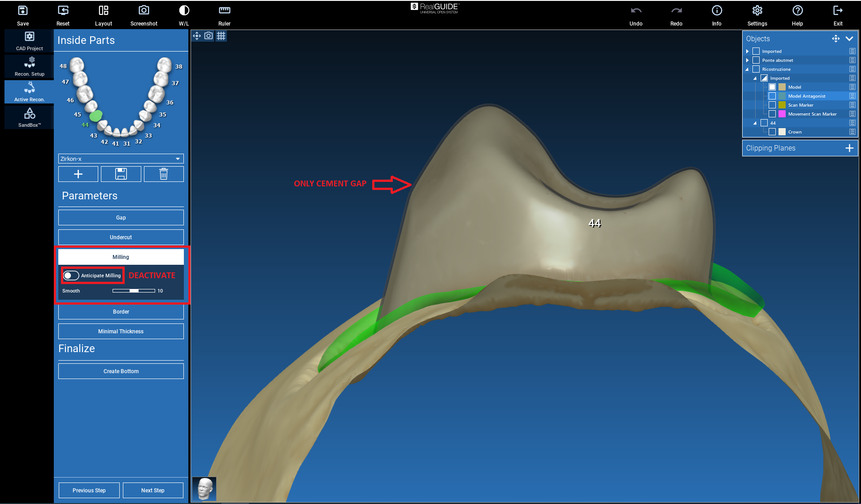Viewport: 861px width, 504px height.
Task: Click the trash delete preset icon
Action: click(x=164, y=174)
